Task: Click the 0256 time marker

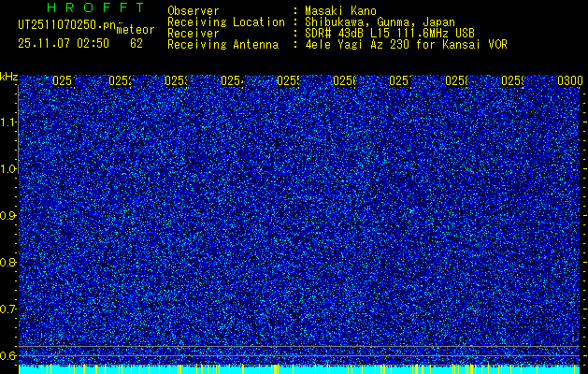Action: pos(344,80)
